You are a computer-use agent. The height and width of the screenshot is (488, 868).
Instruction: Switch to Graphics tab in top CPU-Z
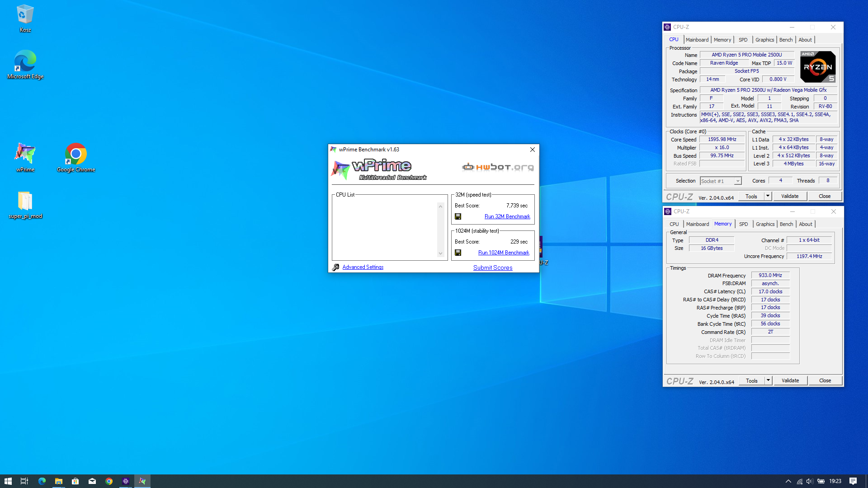(764, 40)
